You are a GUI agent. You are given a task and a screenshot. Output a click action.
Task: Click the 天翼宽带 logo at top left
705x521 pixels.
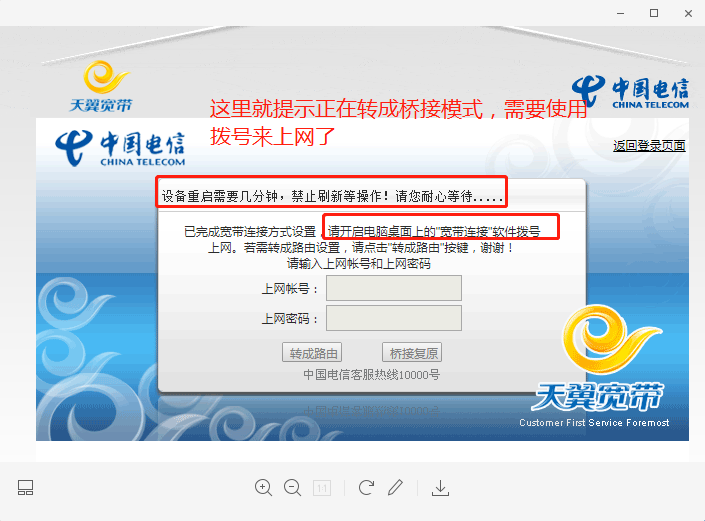click(102, 86)
